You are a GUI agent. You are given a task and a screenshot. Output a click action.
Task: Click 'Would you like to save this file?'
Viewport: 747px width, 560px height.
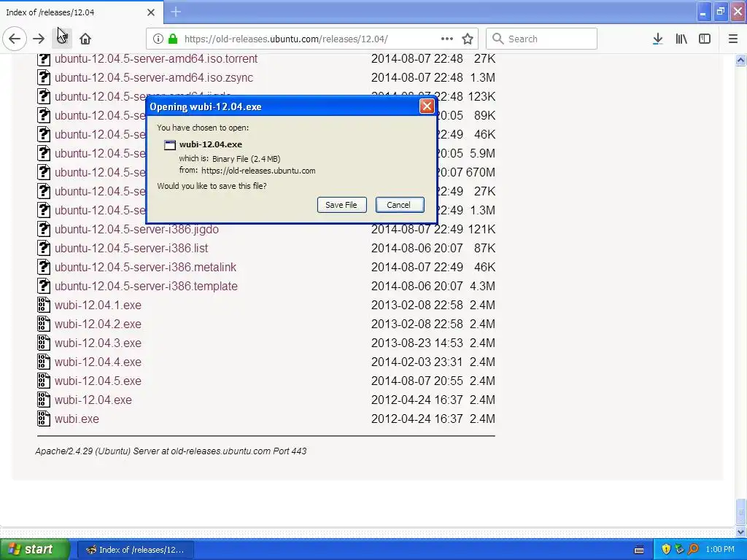coord(212,186)
